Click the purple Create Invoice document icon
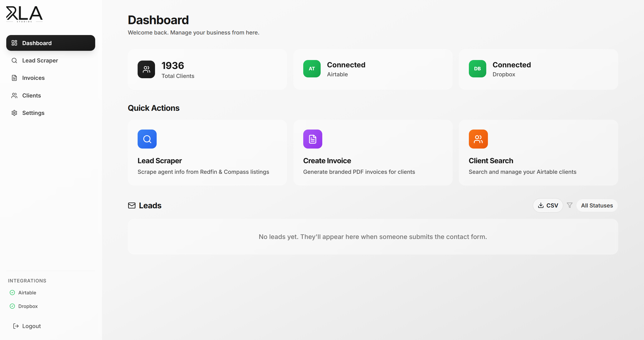644x340 pixels. 312,139
